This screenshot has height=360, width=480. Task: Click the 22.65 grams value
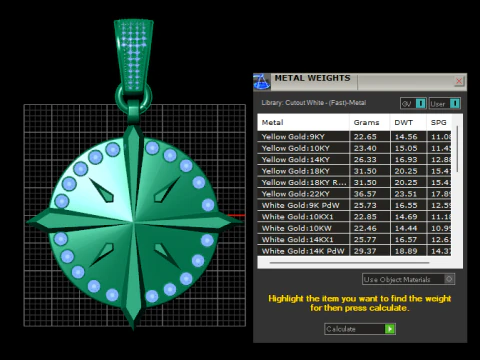click(365, 137)
